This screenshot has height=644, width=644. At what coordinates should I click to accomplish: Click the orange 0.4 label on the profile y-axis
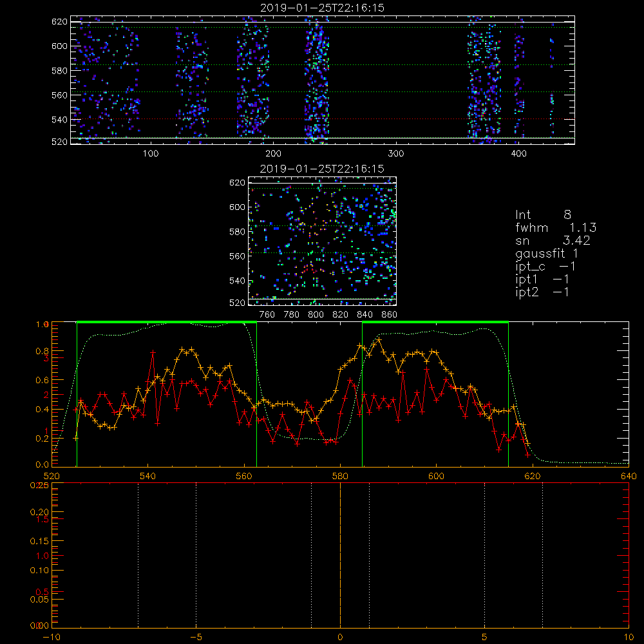pyautogui.click(x=42, y=410)
